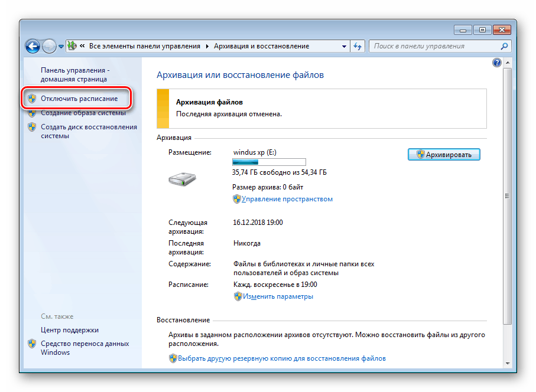Expand the breadcrumb arrow after 'Все элементы панели управления'
This screenshot has height=392, width=536.
[x=207, y=46]
